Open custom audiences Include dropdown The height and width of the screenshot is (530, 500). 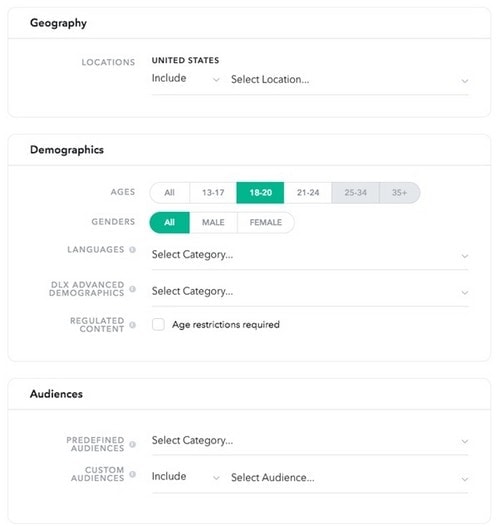[186, 477]
